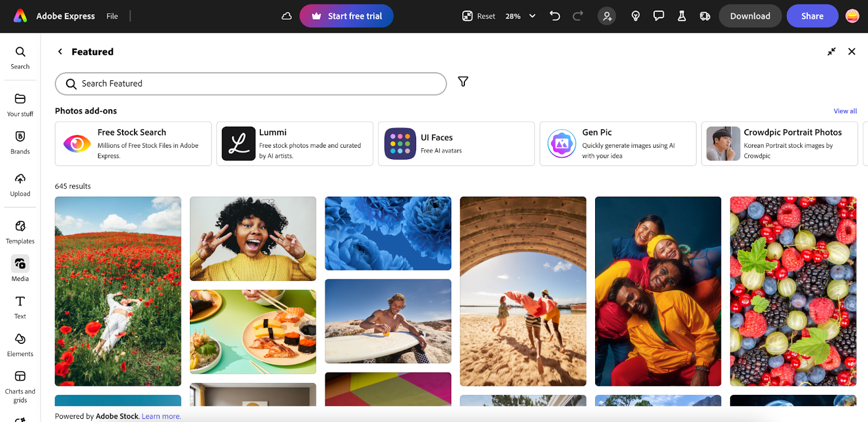Reset the canvas zoom
The height and width of the screenshot is (422, 868).
pos(478,16)
